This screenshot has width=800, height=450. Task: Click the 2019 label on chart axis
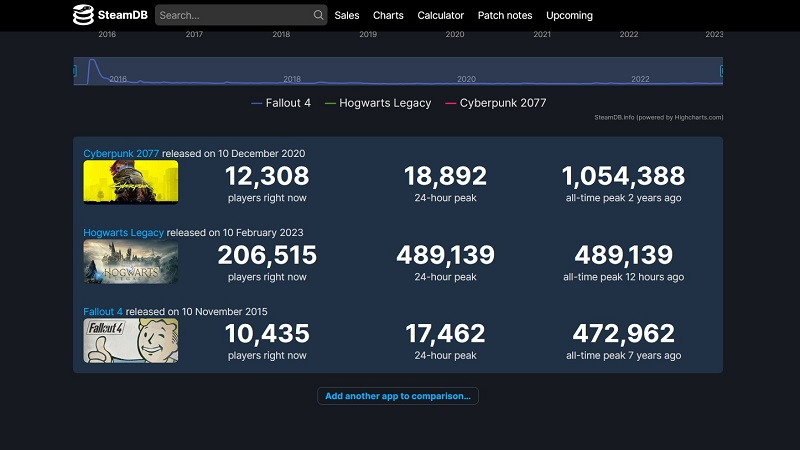click(x=368, y=34)
